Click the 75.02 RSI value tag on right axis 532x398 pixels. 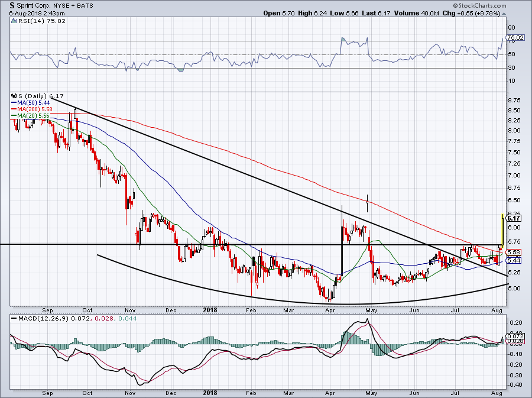tap(515, 38)
